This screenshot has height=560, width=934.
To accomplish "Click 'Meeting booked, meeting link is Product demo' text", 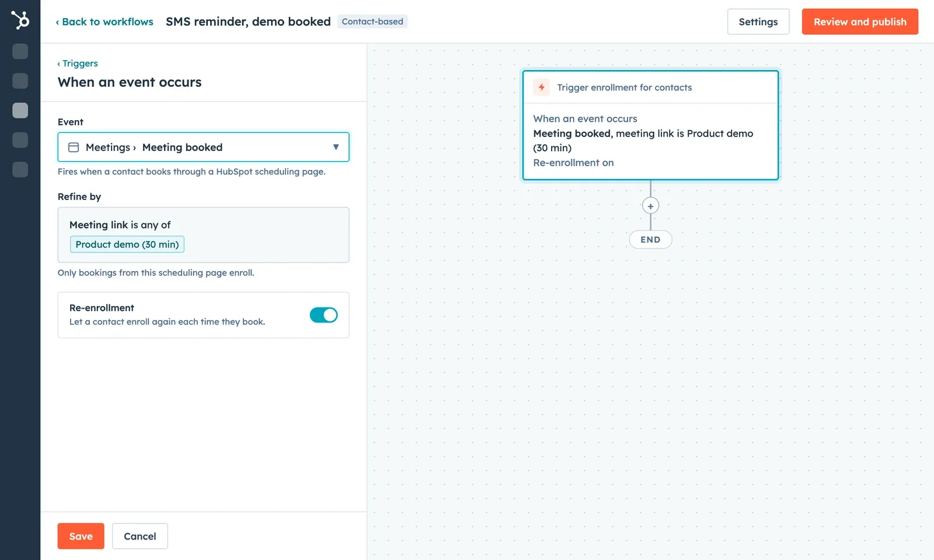I will point(643,141).
